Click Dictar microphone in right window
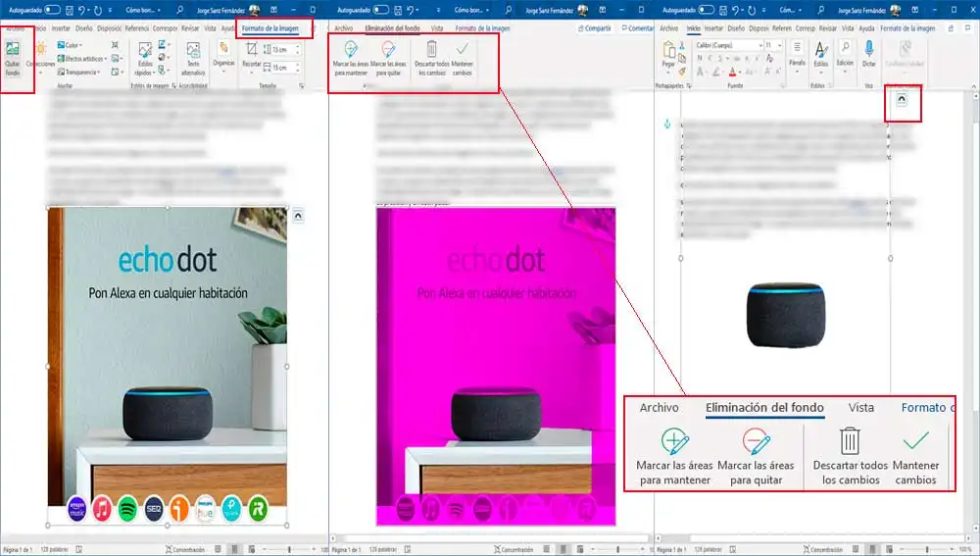Image resolution: width=980 pixels, height=556 pixels. tap(868, 54)
